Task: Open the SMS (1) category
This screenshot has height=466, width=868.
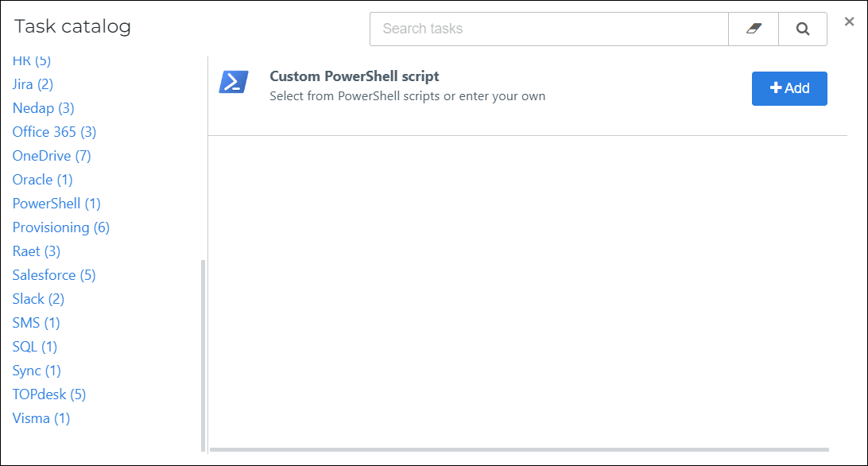Action: coord(36,323)
